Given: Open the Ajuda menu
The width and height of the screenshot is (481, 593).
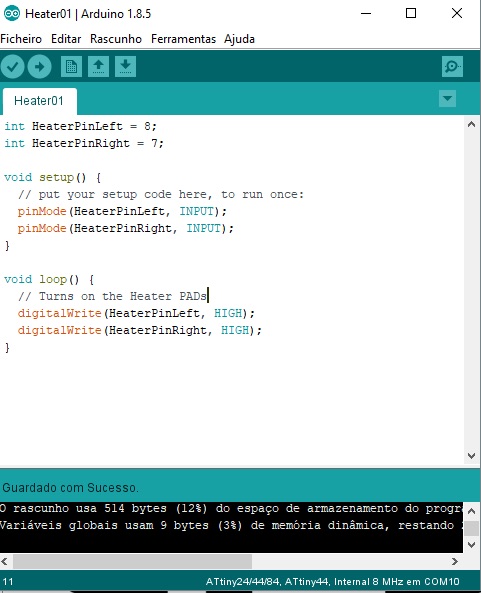Looking at the screenshot, I should pyautogui.click(x=239, y=39).
